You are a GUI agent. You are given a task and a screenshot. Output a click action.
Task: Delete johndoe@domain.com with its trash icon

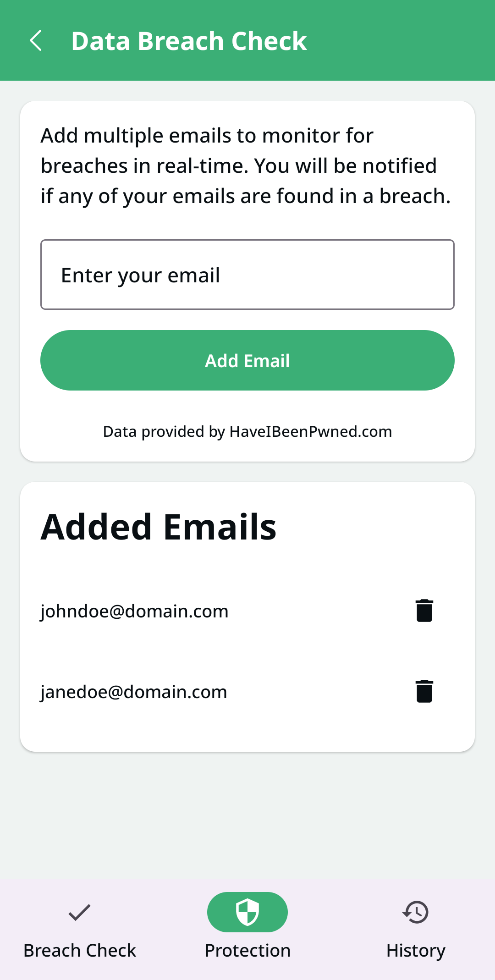(x=424, y=611)
